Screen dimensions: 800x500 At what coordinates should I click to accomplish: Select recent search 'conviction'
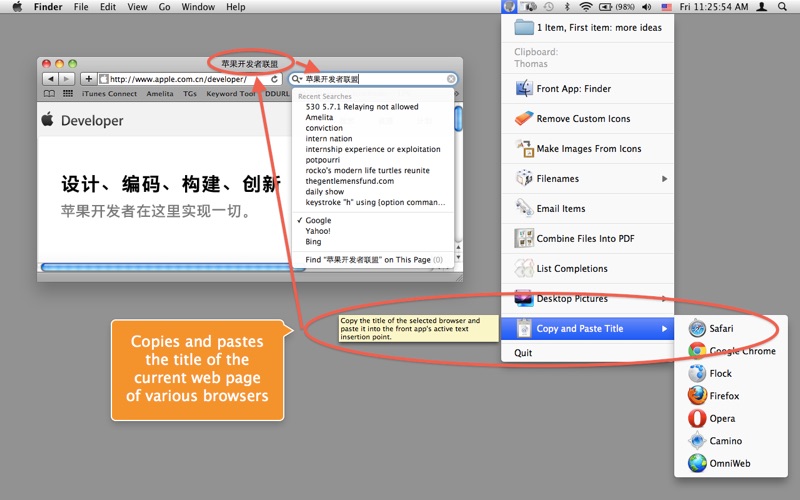click(x=324, y=128)
